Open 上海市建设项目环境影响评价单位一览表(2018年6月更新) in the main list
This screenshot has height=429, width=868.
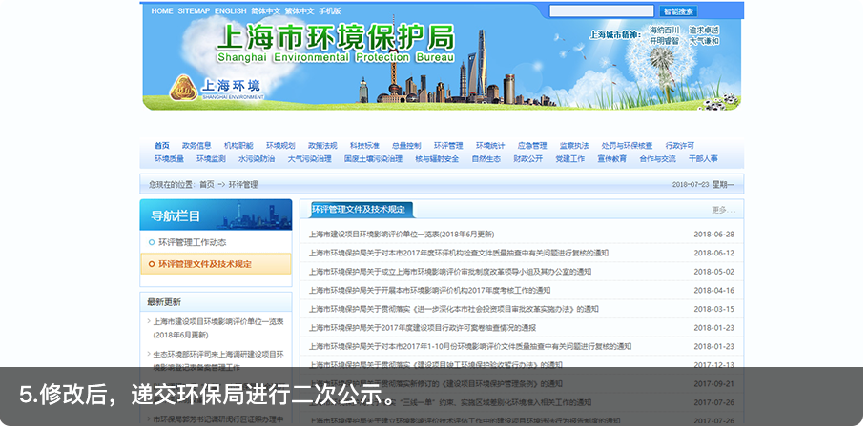click(x=402, y=235)
